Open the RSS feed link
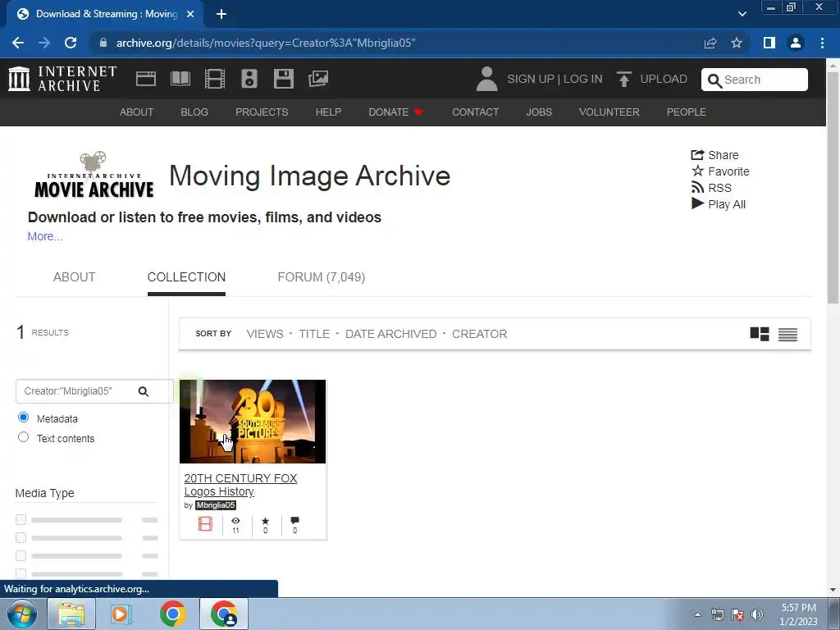The height and width of the screenshot is (630, 840). [711, 188]
